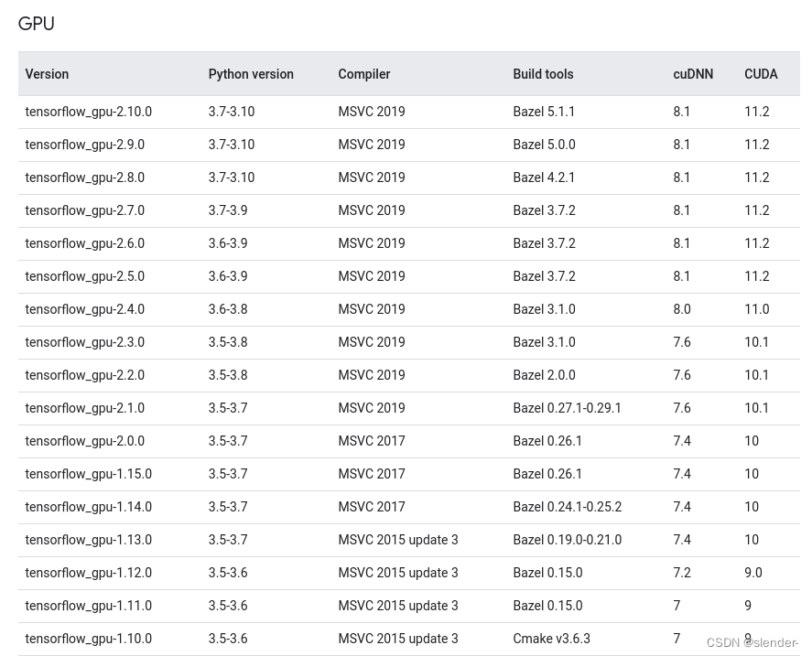Select the tensorflow_gpu-2.5.0 cell

pyautogui.click(x=84, y=276)
